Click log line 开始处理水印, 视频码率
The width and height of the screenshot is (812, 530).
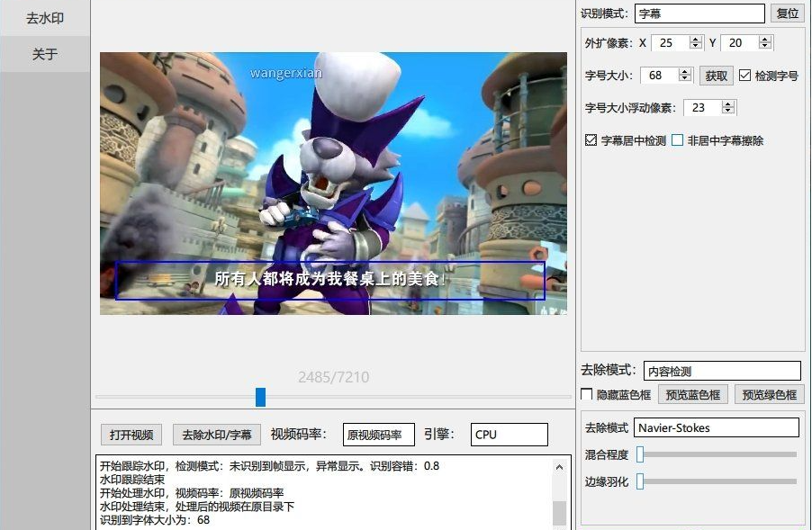tap(192, 493)
